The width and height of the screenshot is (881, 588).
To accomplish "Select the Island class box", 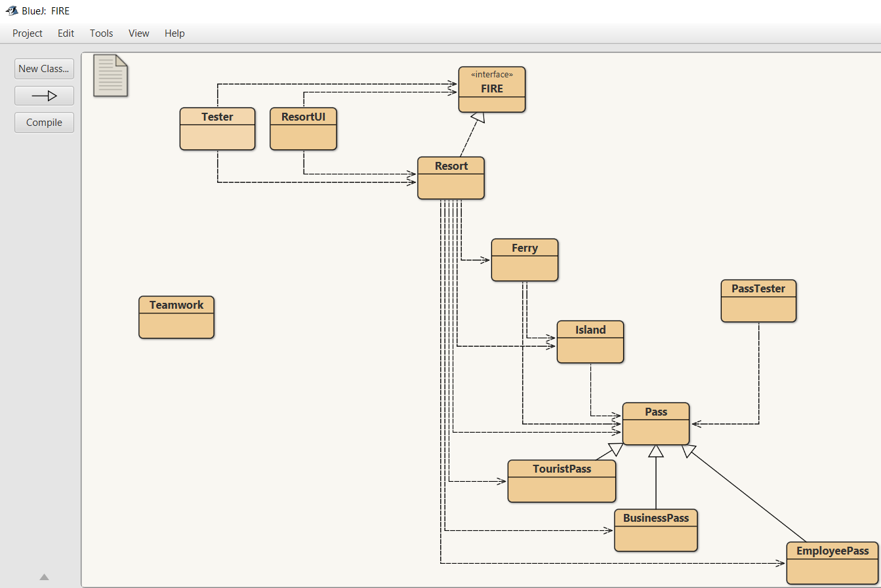I will (x=590, y=342).
